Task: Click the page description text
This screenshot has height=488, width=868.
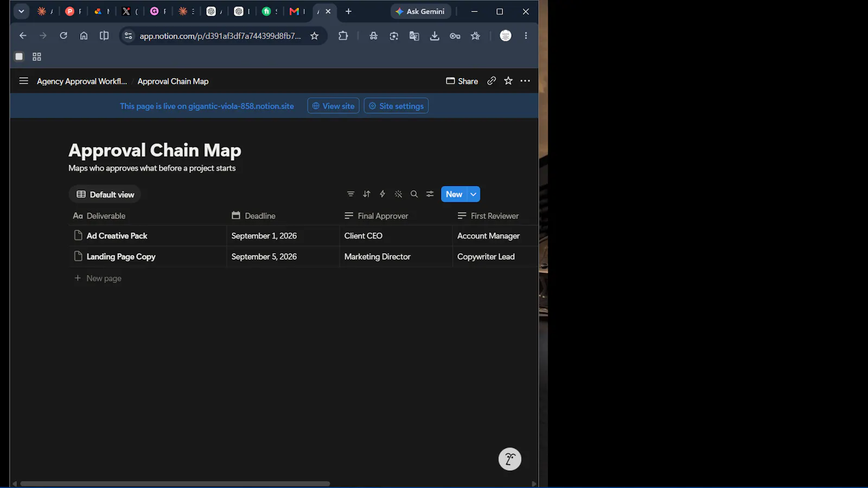Action: tap(152, 168)
